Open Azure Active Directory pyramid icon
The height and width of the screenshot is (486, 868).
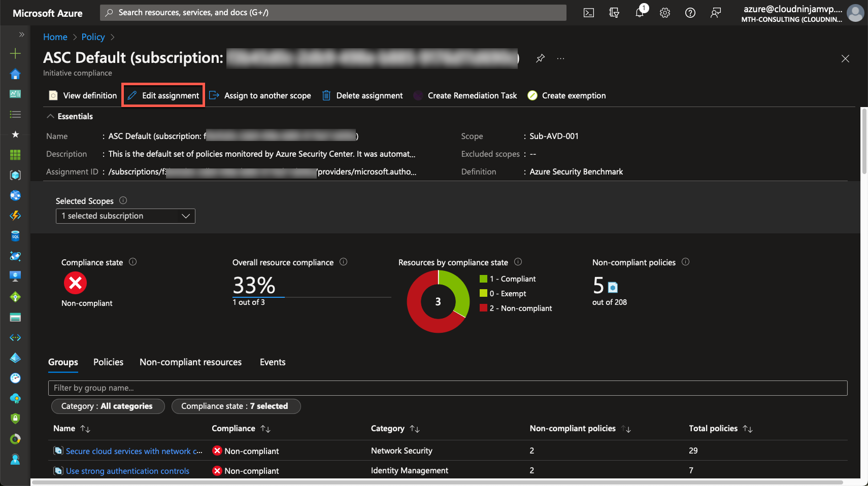click(15, 358)
